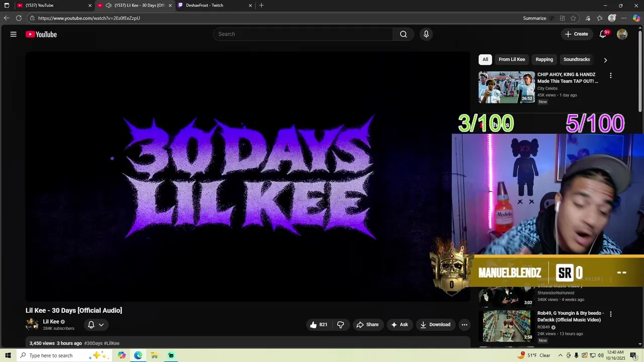Select the From Lil Kee chip
This screenshot has width=644, height=362.
point(512,59)
